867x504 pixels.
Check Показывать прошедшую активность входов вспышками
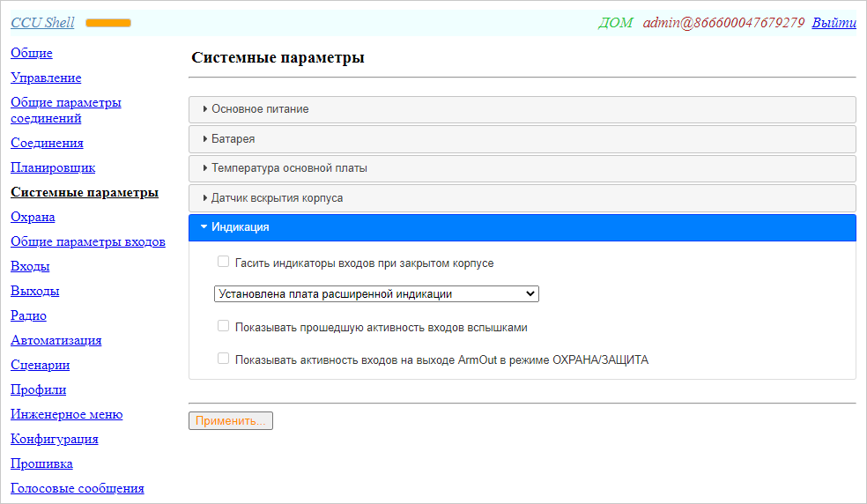pyautogui.click(x=224, y=327)
